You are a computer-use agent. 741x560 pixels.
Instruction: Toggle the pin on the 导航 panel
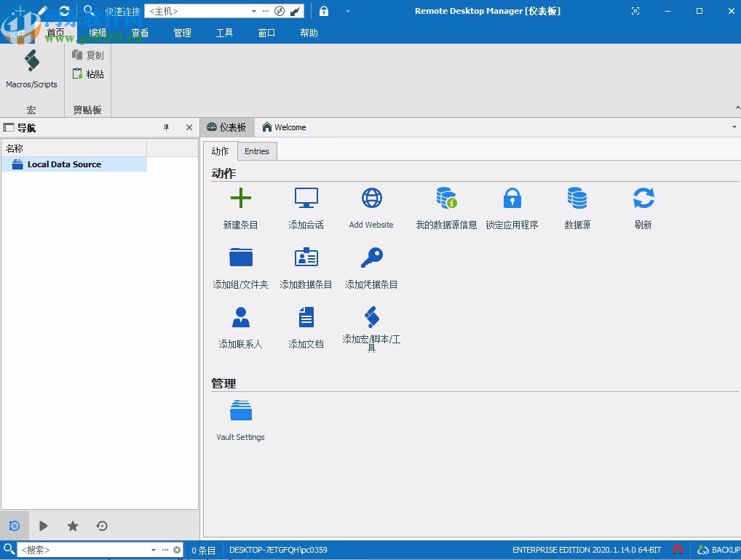pyautogui.click(x=166, y=127)
